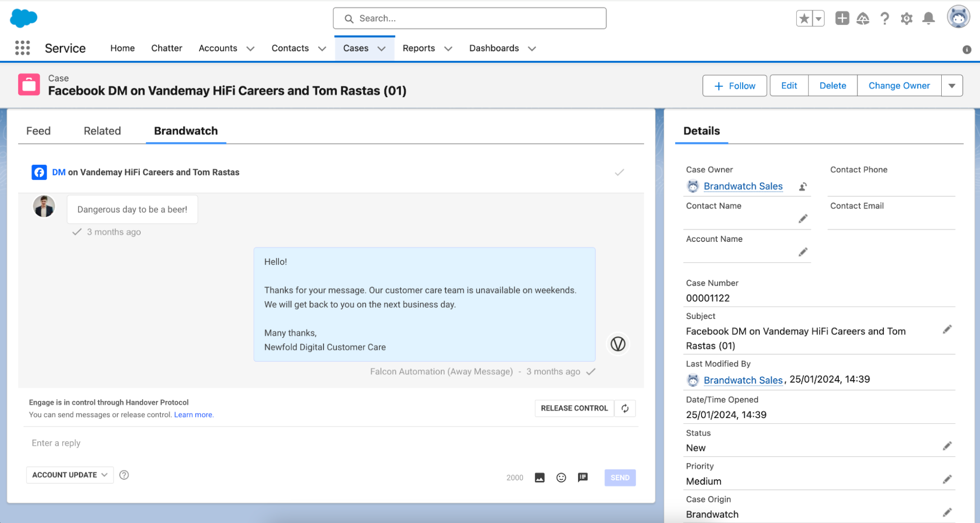Screen dimensions: 980x523
Task: Click change owner icon next to Brandwatch Sales
Action: (x=803, y=186)
